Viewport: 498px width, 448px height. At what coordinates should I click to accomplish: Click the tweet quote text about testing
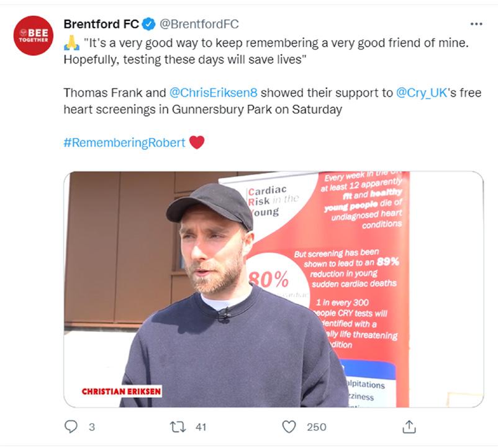click(266, 51)
